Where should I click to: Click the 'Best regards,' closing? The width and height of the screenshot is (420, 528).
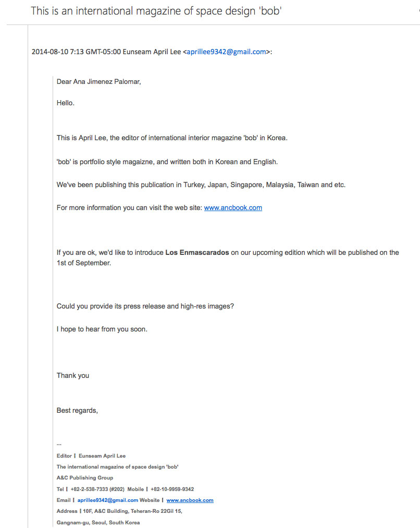[x=77, y=410]
